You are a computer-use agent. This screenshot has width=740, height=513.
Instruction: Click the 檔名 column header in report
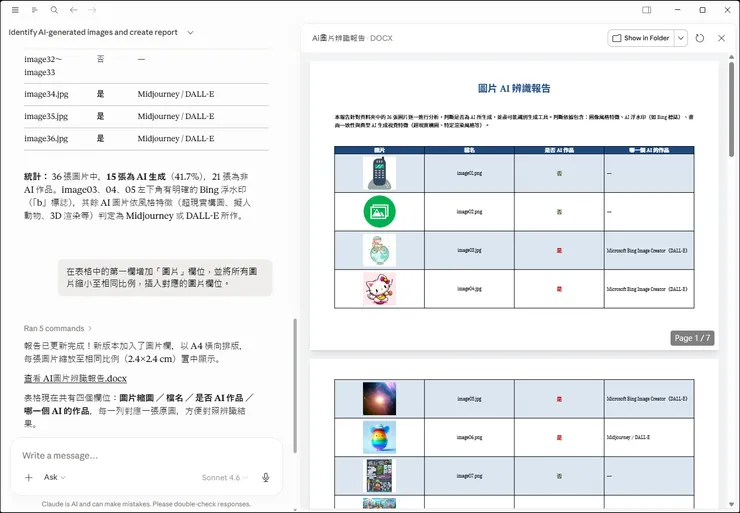(469, 150)
